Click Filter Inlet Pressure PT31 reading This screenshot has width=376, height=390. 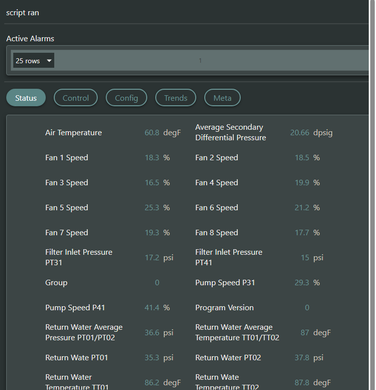[152, 258]
